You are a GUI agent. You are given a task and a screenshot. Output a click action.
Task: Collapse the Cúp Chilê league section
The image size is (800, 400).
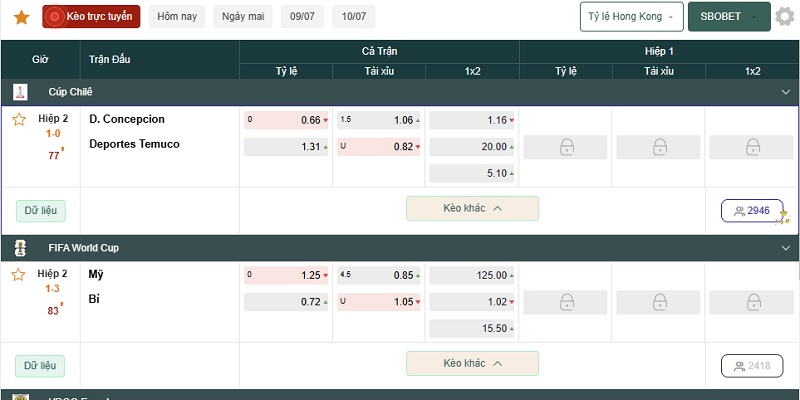click(x=785, y=92)
